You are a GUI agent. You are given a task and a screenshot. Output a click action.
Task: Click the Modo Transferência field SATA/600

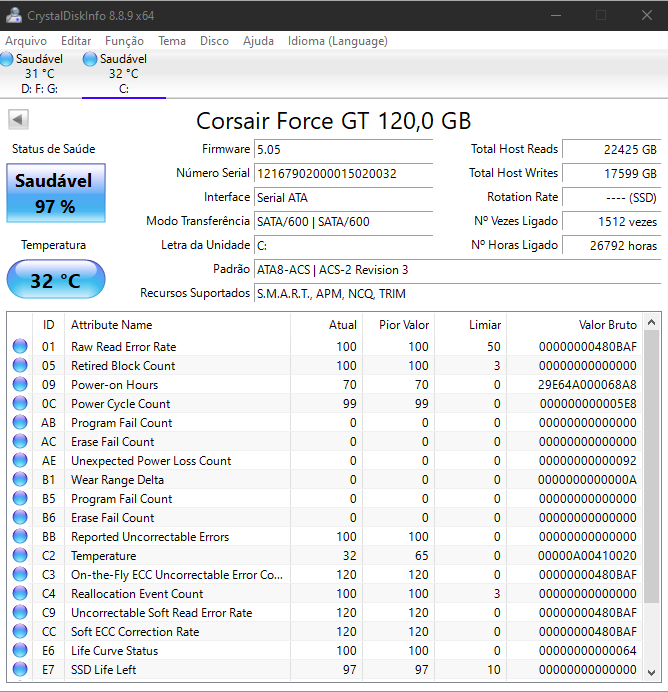point(343,221)
